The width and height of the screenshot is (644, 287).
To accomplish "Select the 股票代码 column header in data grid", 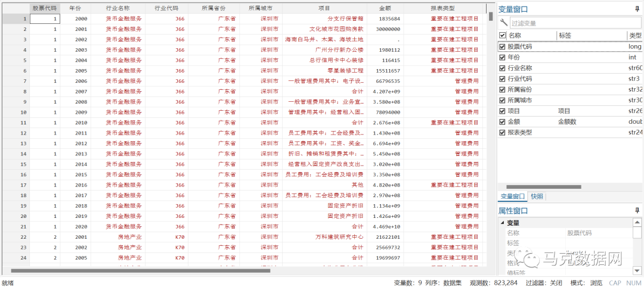I will coord(45,8).
